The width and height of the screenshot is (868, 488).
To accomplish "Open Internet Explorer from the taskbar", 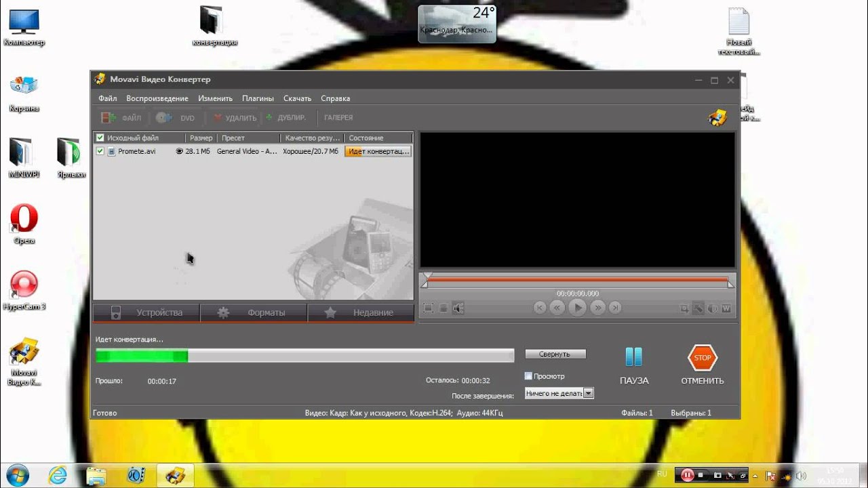I will (x=59, y=474).
